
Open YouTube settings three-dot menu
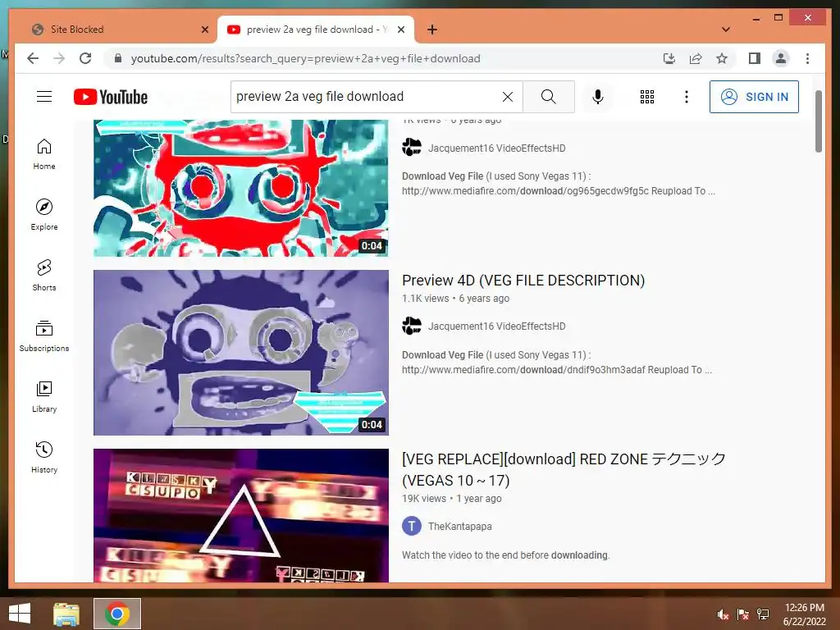[x=687, y=97]
